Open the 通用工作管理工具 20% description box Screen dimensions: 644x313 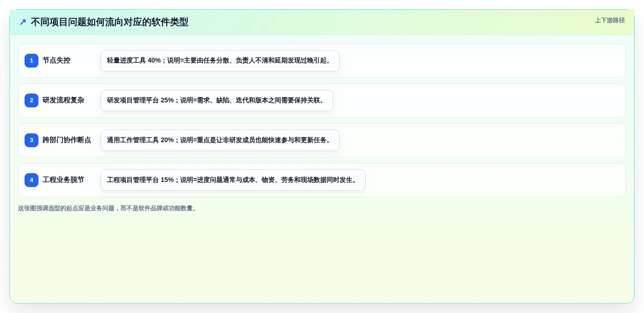[220, 140]
